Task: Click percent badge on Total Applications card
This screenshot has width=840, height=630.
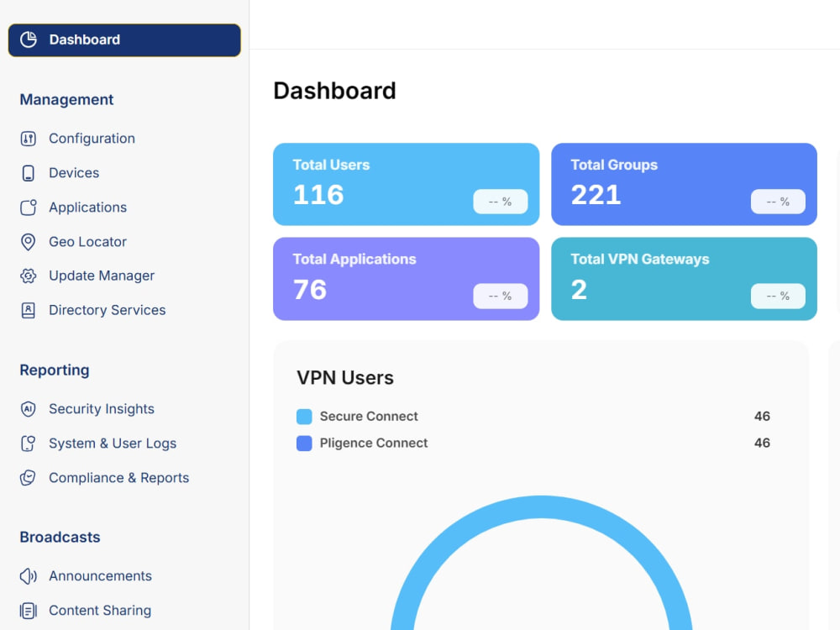Action: [501, 297]
